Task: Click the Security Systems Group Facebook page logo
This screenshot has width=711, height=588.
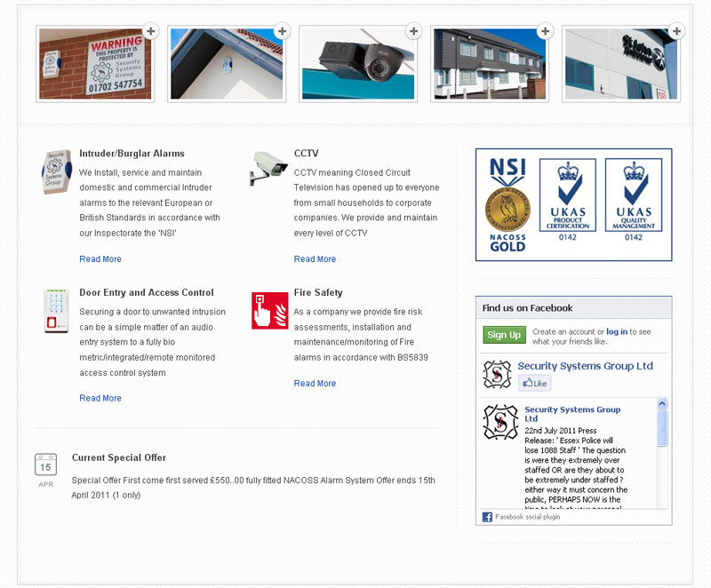Action: 498,374
